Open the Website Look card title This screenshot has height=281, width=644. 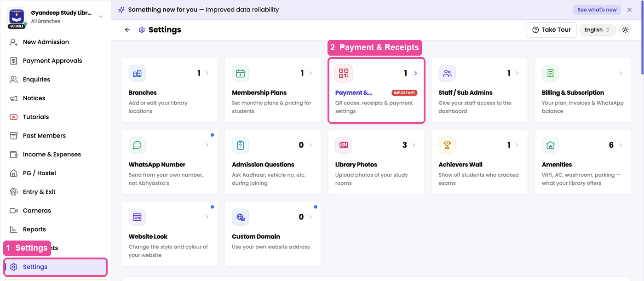[x=148, y=236]
